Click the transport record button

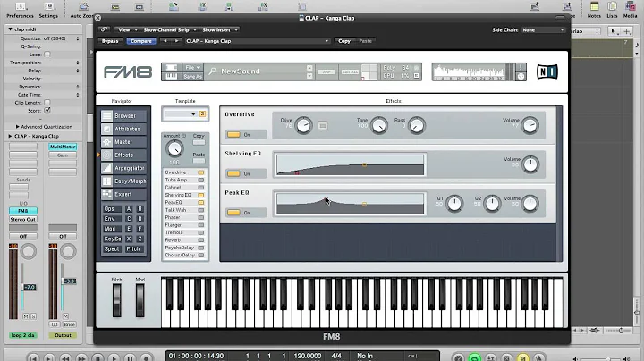point(146,358)
